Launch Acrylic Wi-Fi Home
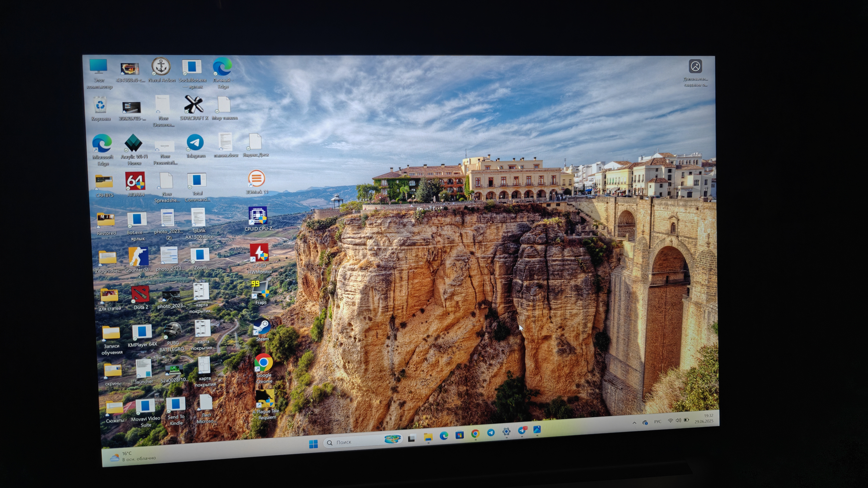Image resolution: width=868 pixels, height=488 pixels. click(134, 150)
